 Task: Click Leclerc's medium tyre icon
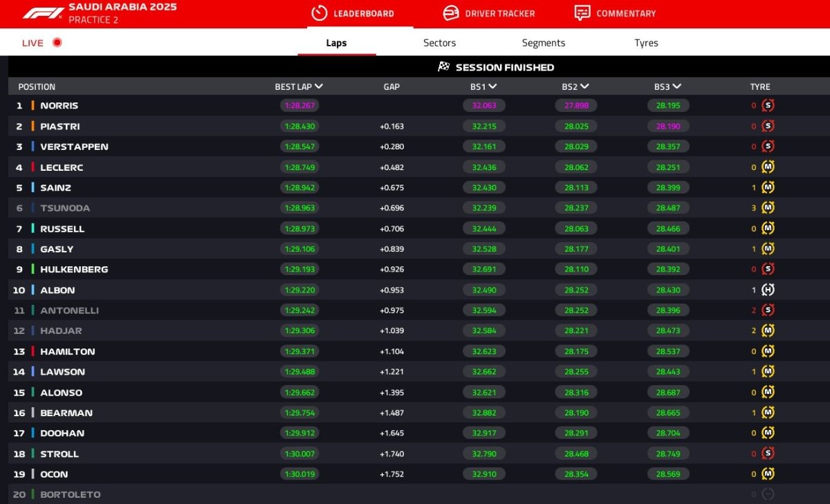pos(768,167)
